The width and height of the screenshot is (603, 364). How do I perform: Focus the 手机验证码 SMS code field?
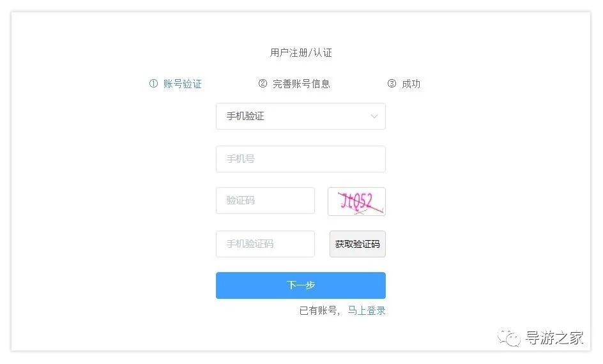click(265, 244)
